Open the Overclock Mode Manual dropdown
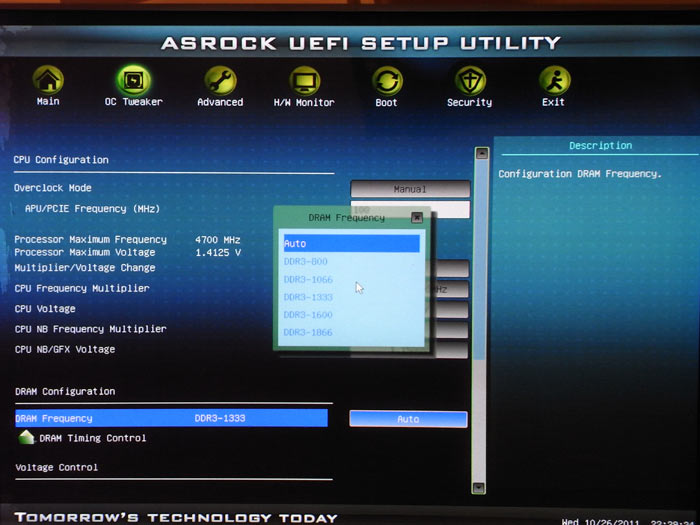The width and height of the screenshot is (700, 525). pyautogui.click(x=410, y=189)
